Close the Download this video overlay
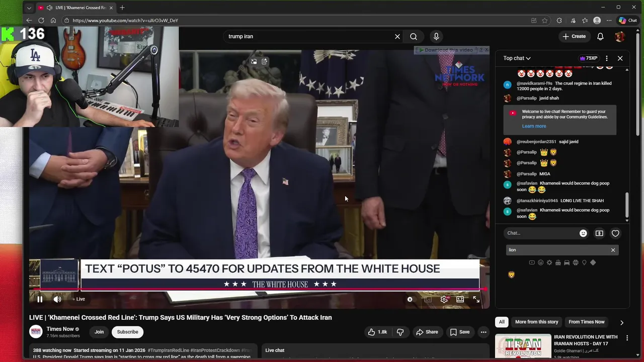Screen dimensions: 644x362 coord(486,50)
